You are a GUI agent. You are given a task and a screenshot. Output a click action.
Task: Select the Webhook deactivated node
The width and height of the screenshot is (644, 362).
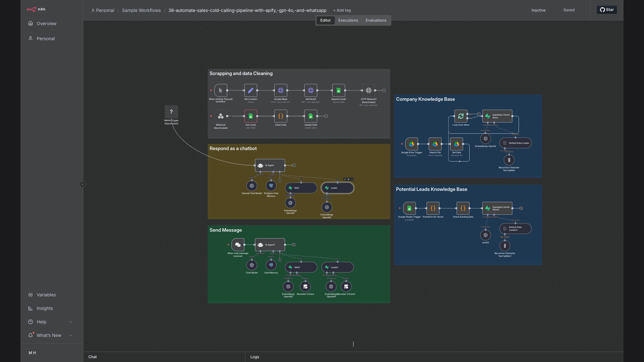click(221, 116)
